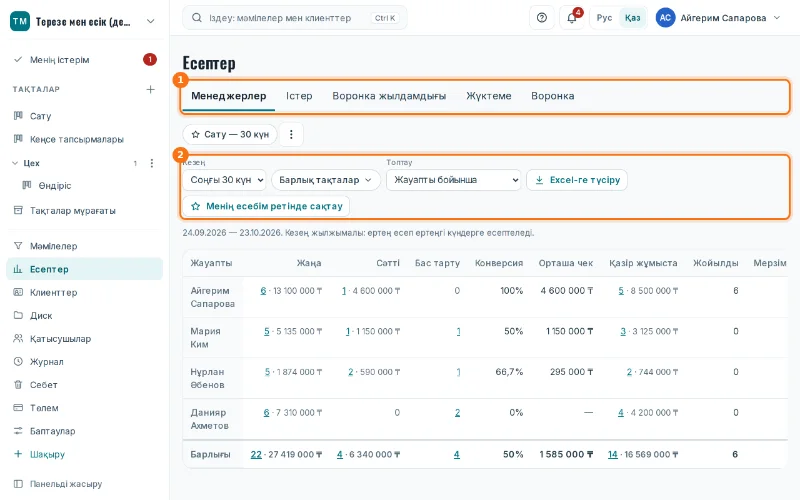Click Айгерим Сапарова in-work link 5

(x=621, y=291)
